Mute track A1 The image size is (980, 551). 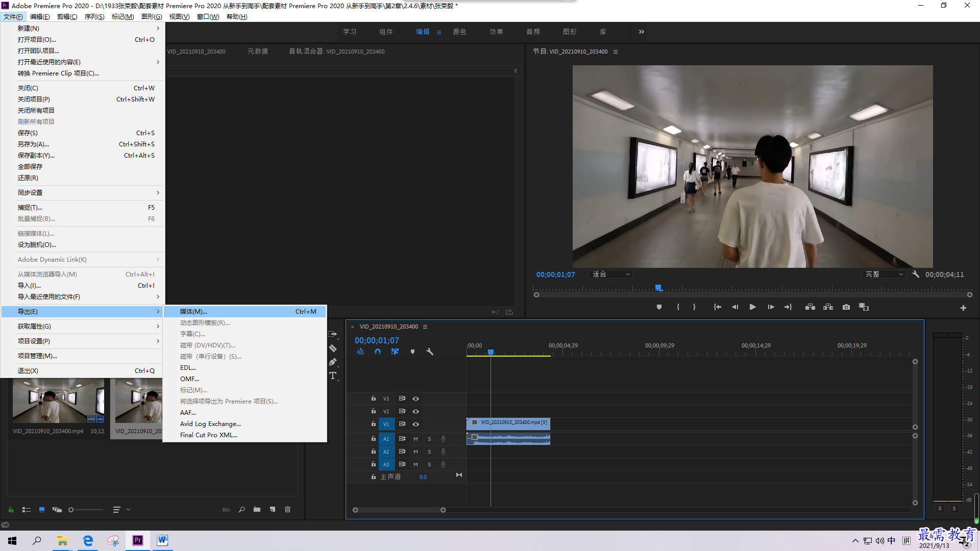[x=415, y=439]
